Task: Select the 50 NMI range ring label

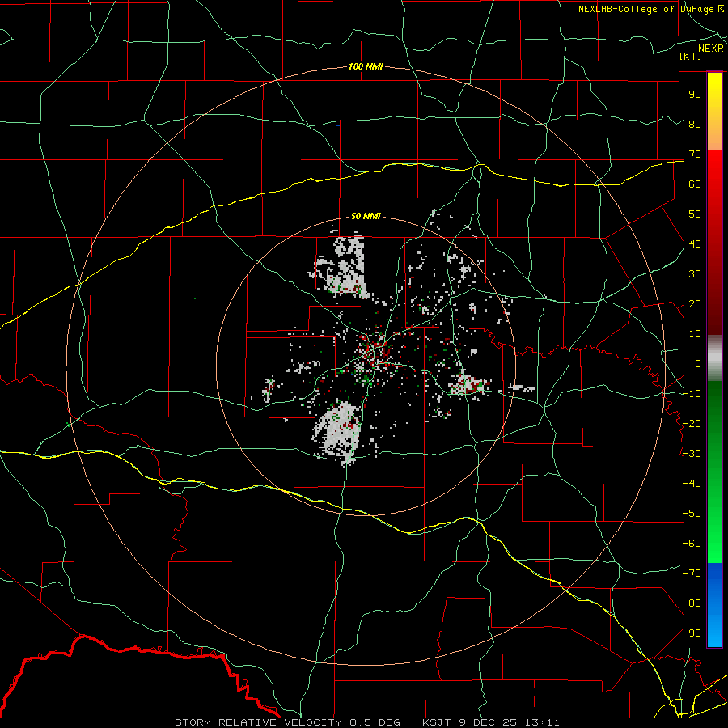Action: [366, 216]
